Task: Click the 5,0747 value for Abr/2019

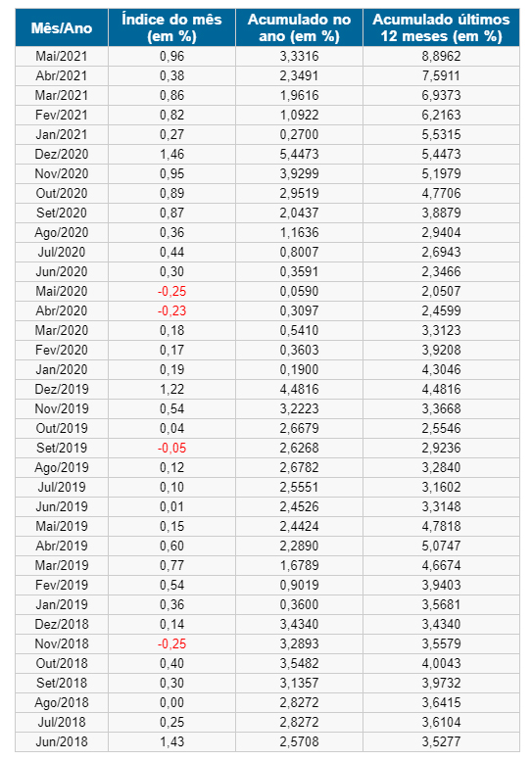Action: (x=441, y=546)
